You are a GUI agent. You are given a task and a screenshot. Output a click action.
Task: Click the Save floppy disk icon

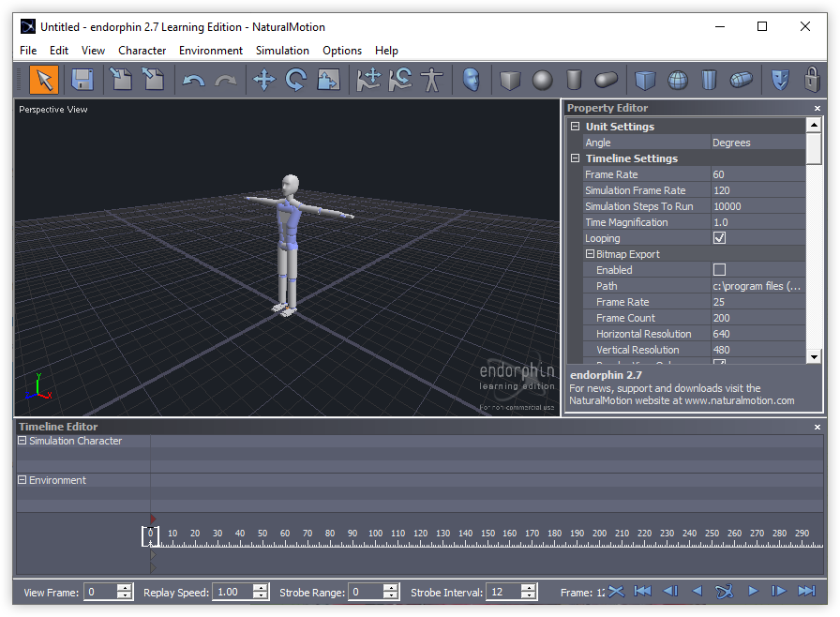click(x=82, y=81)
